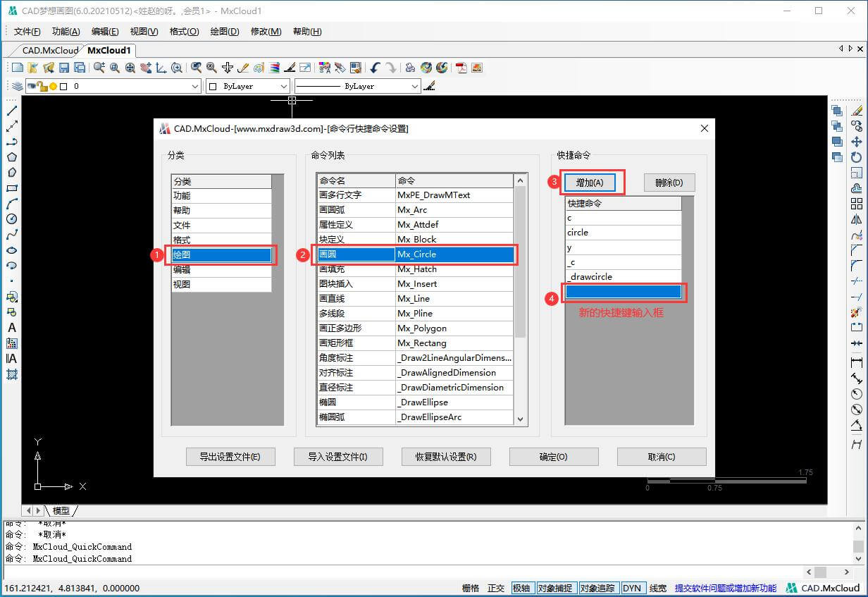Viewport: 868px width, 597px height.
Task: Select the 椭圆 _DrawEllipse row
Action: [x=415, y=402]
